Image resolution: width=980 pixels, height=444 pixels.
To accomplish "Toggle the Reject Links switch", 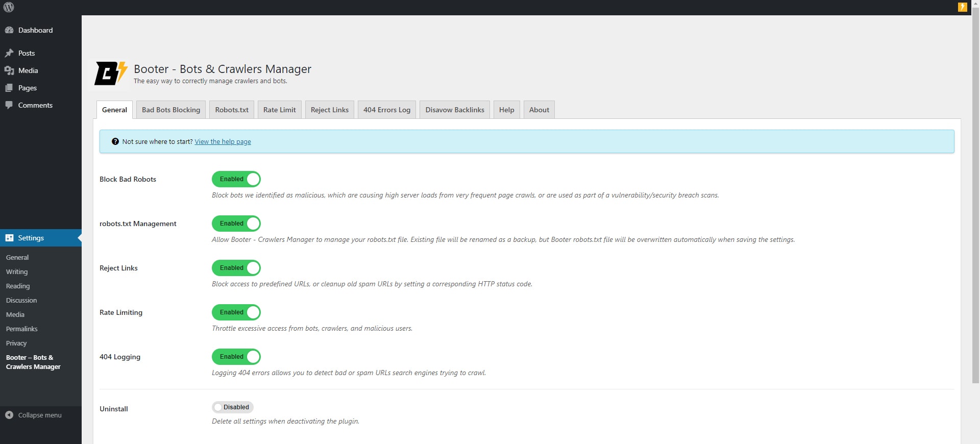I will [x=236, y=268].
